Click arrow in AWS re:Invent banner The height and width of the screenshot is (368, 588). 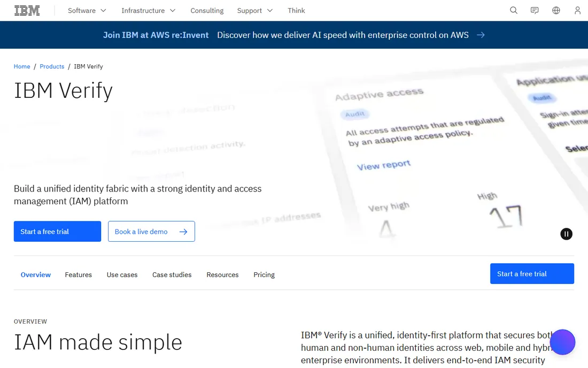pos(481,35)
